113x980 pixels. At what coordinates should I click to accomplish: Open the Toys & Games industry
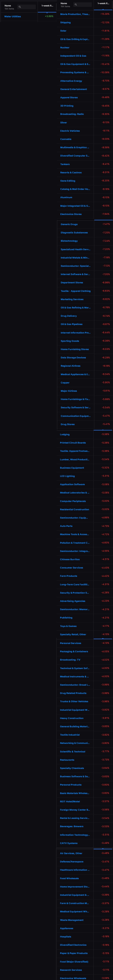click(68, 626)
